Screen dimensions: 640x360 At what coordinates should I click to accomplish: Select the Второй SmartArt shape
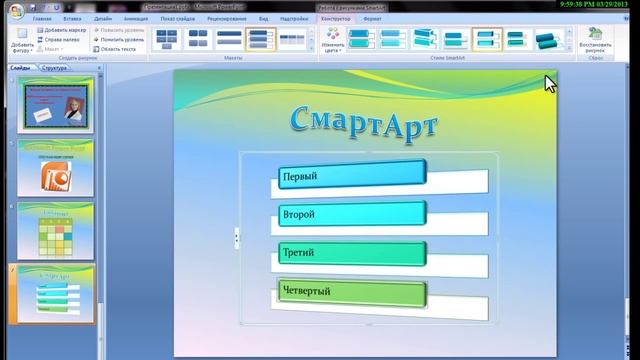point(352,213)
